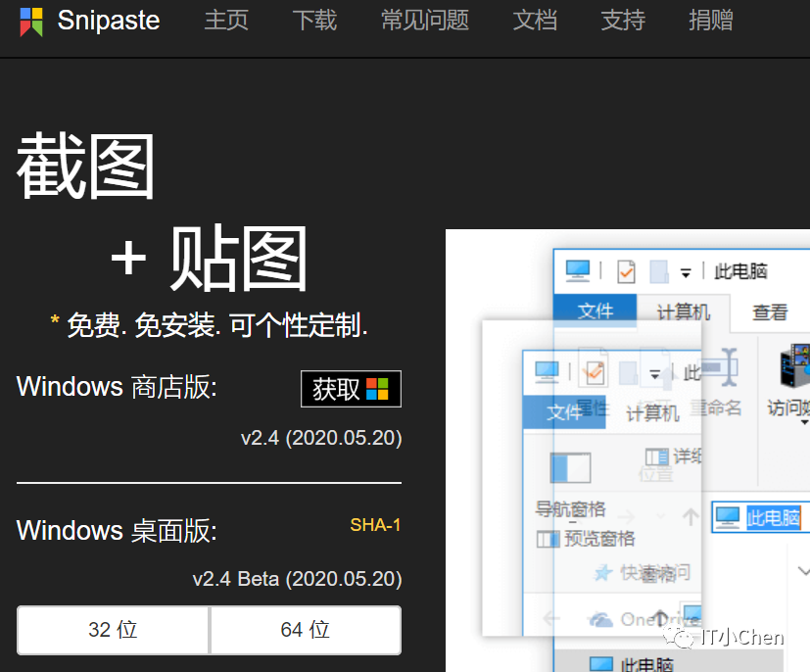810x672 pixels.
Task: Select 快速访问 star item in tree
Action: click(643, 573)
